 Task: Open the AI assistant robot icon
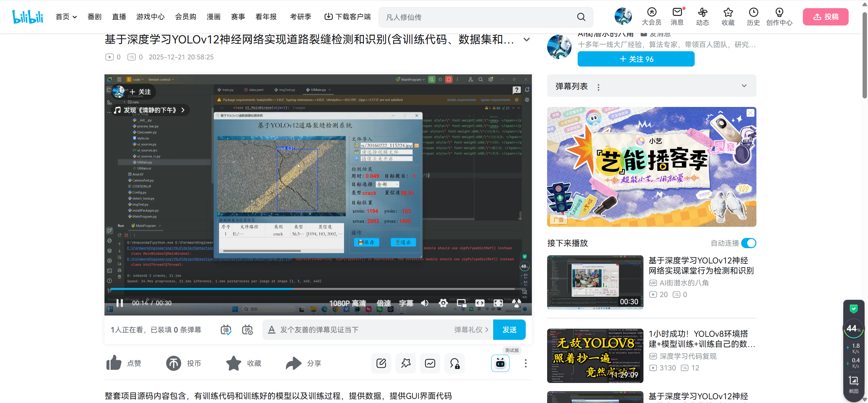[500, 363]
